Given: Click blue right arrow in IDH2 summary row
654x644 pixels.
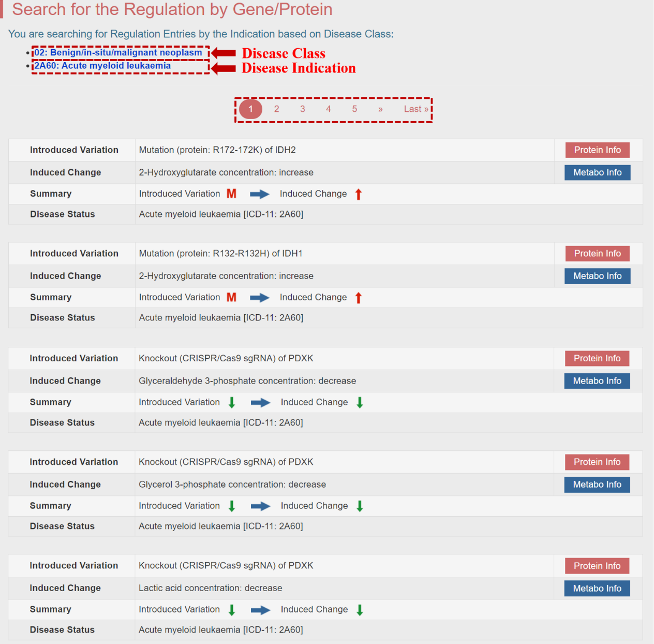Looking at the screenshot, I should point(260,194).
